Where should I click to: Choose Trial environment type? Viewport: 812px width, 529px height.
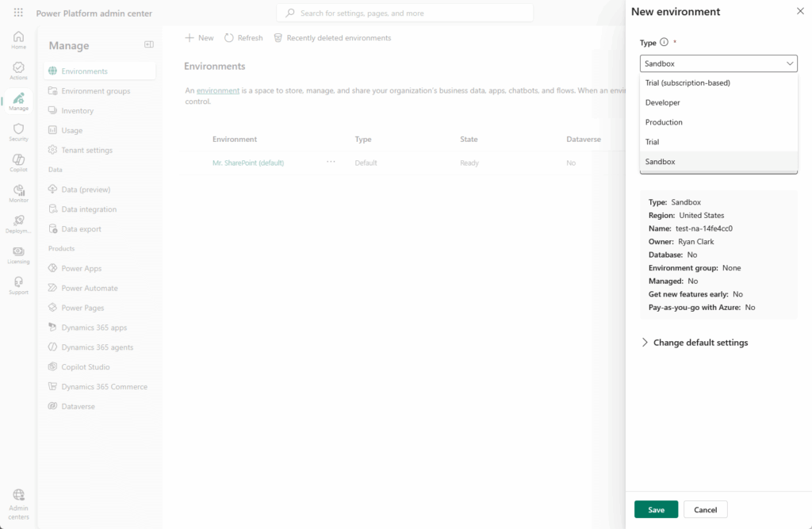point(718,142)
